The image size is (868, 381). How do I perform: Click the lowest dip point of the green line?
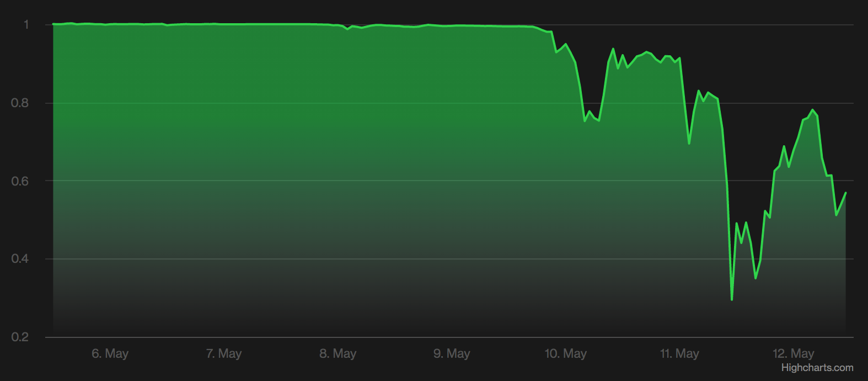[732, 299]
